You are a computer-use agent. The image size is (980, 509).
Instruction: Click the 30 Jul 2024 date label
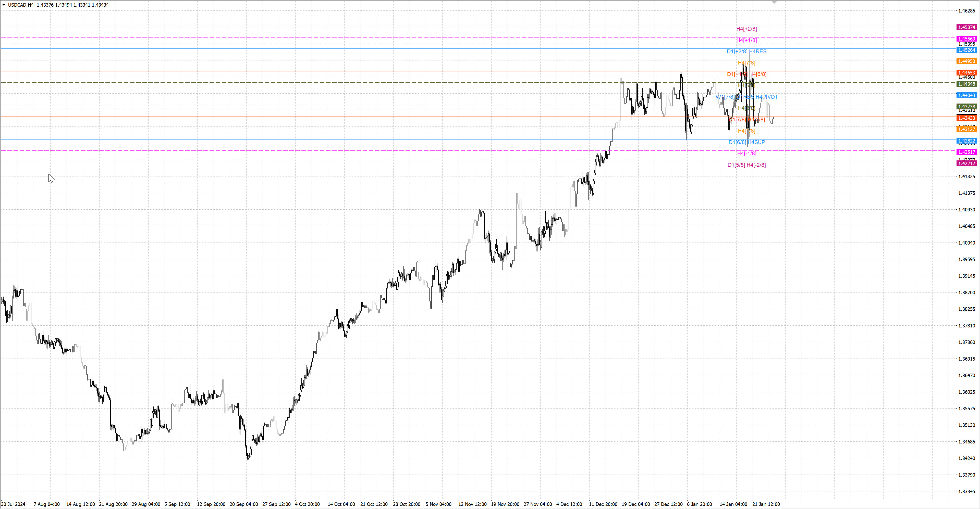click(x=13, y=504)
